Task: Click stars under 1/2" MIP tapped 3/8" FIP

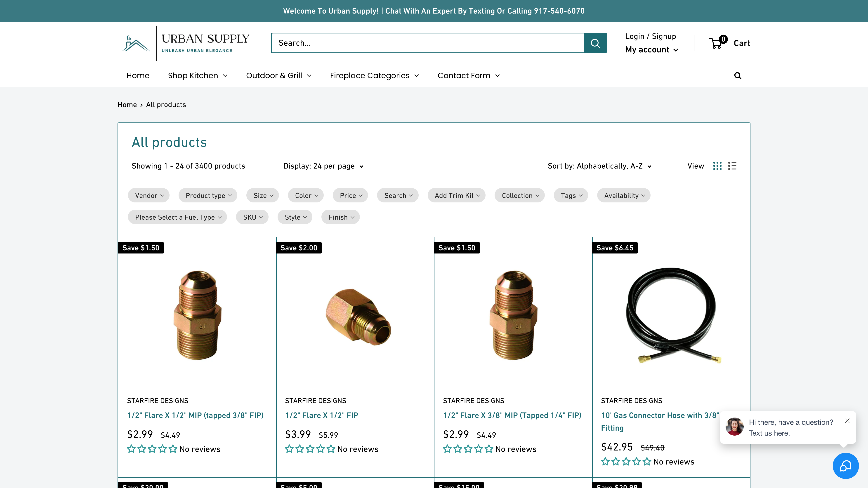Action: 152,449
